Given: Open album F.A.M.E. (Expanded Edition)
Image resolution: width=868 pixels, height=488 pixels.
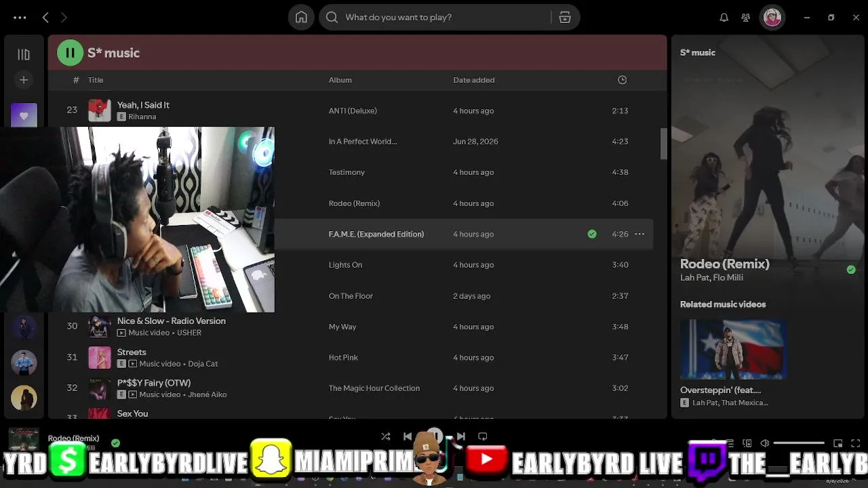Looking at the screenshot, I should coord(376,234).
